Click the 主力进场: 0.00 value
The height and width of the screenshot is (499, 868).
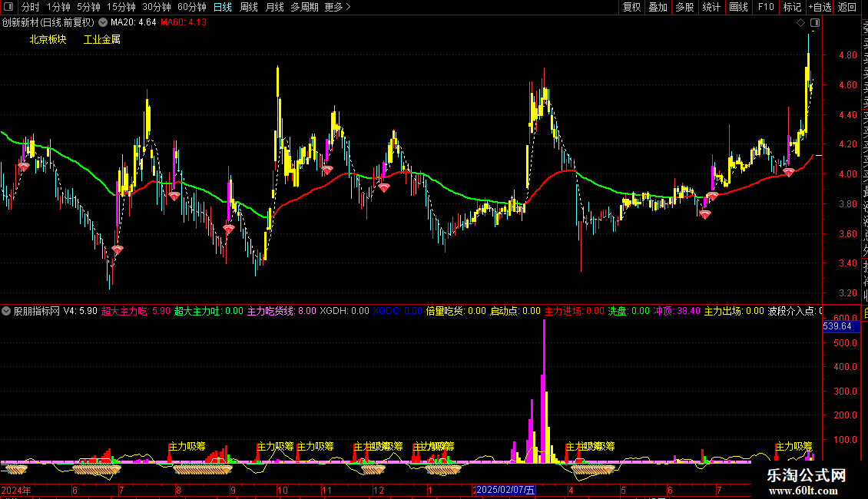575,311
